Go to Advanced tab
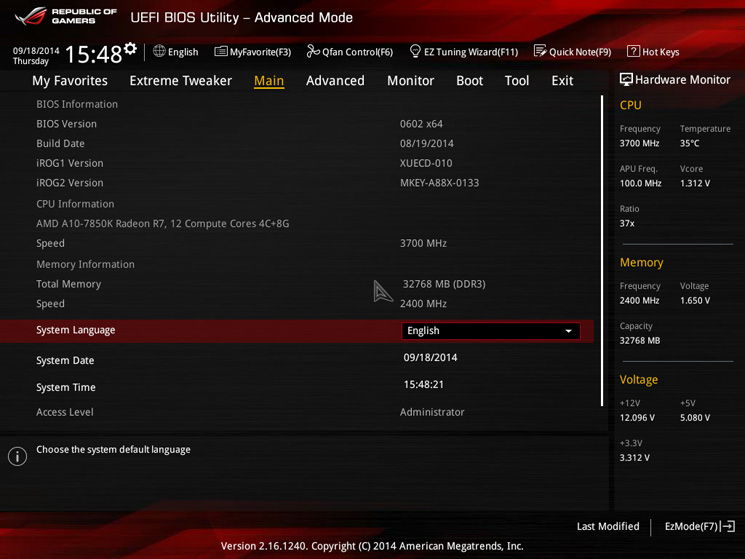Viewport: 745px width, 559px height. pyautogui.click(x=335, y=81)
